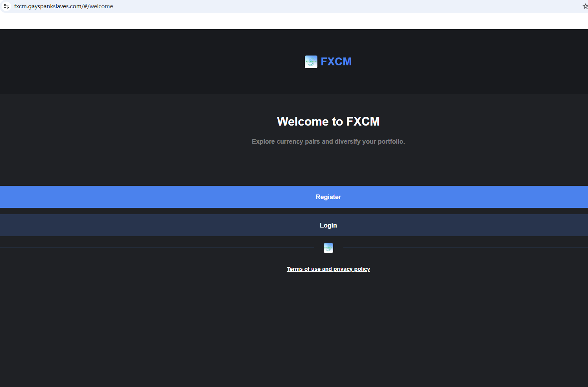Open site information icon in address bar
Screen dimensions: 588x387
[x=6, y=6]
